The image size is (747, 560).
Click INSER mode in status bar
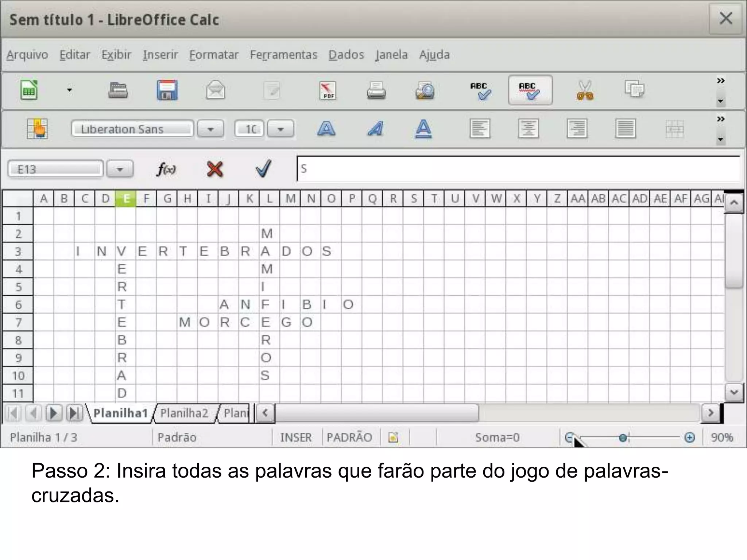(296, 437)
